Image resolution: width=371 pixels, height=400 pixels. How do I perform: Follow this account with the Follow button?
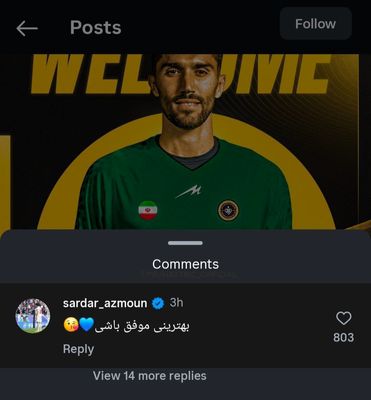pyautogui.click(x=316, y=24)
